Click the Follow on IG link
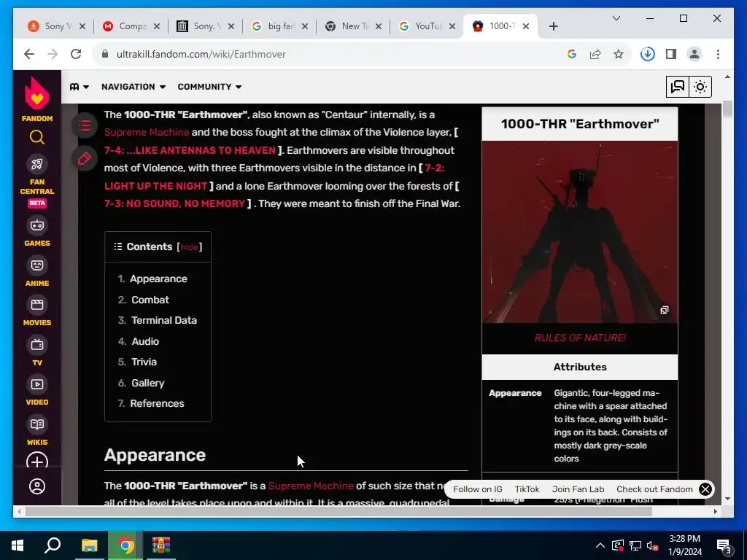This screenshot has height=560, width=747. [478, 489]
